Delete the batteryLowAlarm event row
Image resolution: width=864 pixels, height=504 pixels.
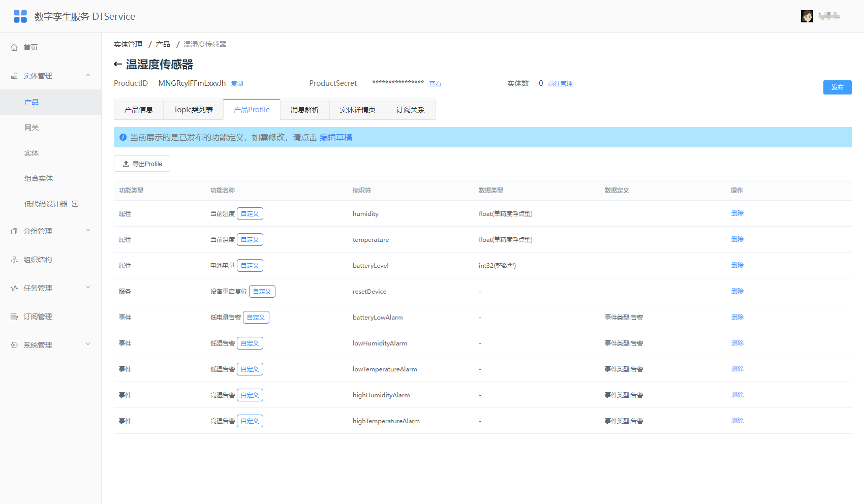737,317
